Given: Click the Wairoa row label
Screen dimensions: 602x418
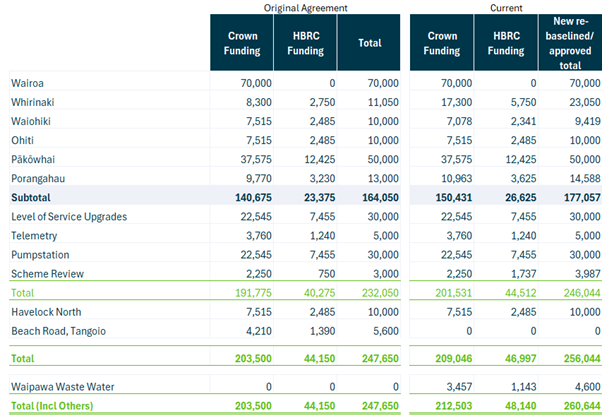Looking at the screenshot, I should pos(29,84).
